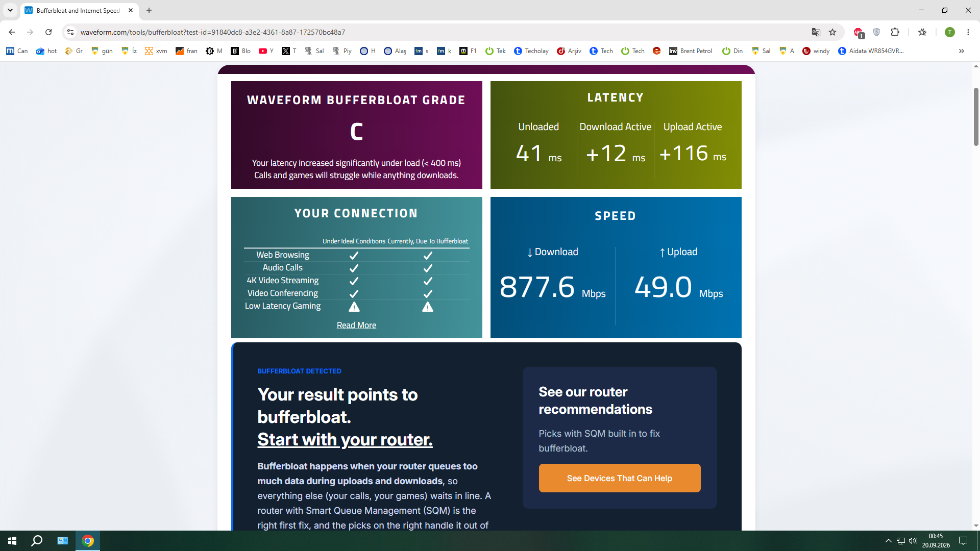Open the 'Gr' bookmark
The width and height of the screenshot is (980, 551).
click(x=74, y=51)
